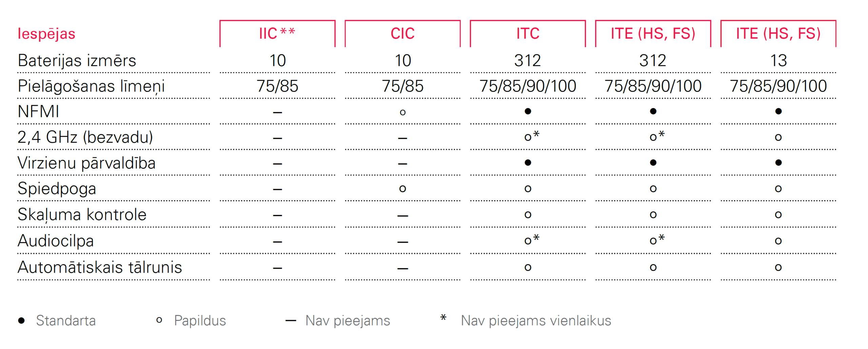This screenshot has height=349, width=868.
Task: Click the Pielāgošanas līmeņi row label
Action: pyautogui.click(x=91, y=86)
